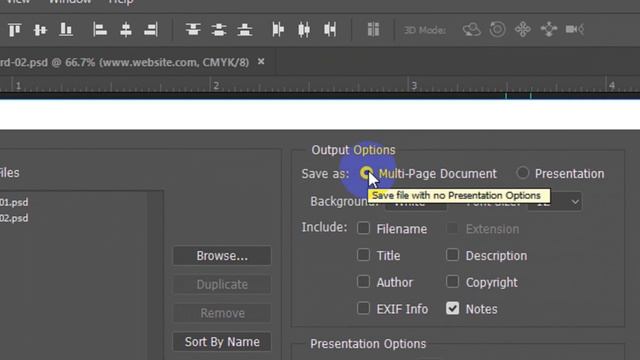This screenshot has height=360, width=640.
Task: Select the 3D Zoom camera icon
Action: tap(575, 29)
